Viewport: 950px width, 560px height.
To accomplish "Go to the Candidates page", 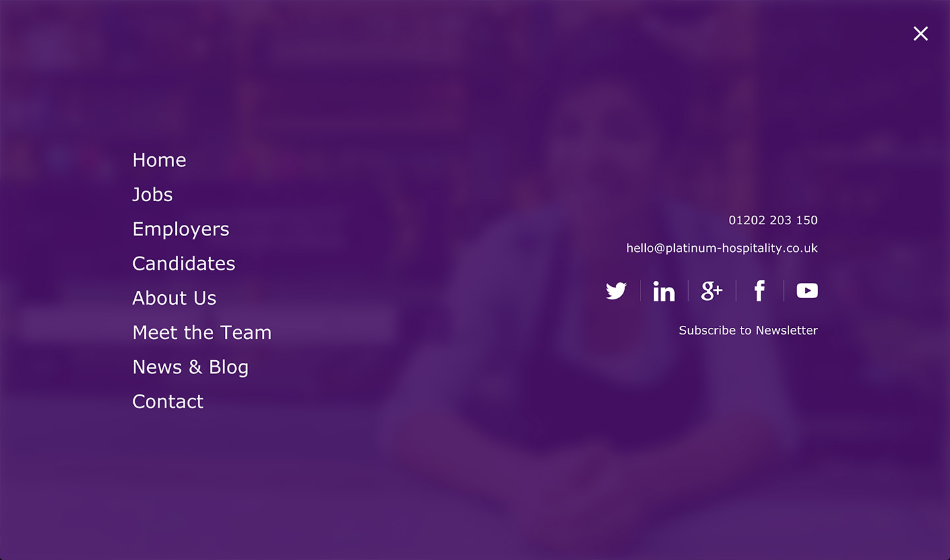I will tap(183, 264).
